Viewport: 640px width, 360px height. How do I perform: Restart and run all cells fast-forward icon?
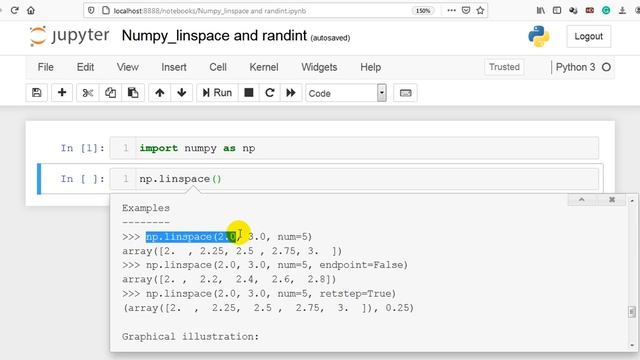pos(291,93)
